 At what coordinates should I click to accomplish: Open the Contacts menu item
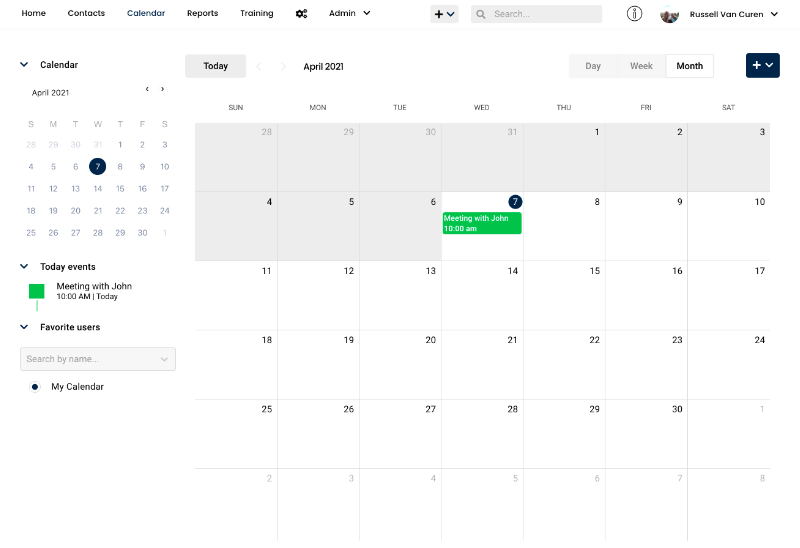[86, 14]
